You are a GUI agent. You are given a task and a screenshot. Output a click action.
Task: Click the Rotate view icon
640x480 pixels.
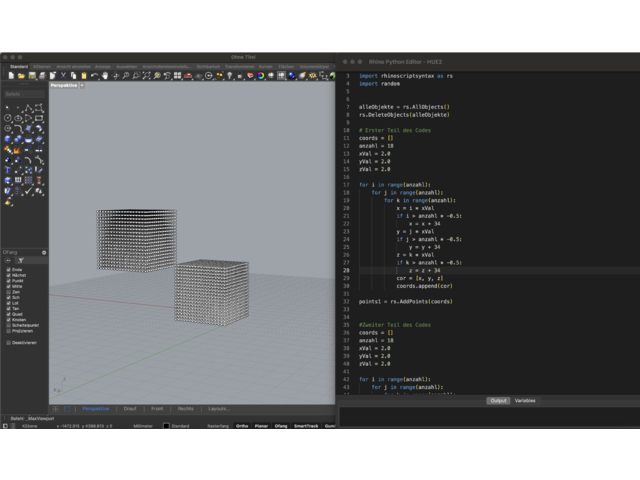click(x=116, y=76)
